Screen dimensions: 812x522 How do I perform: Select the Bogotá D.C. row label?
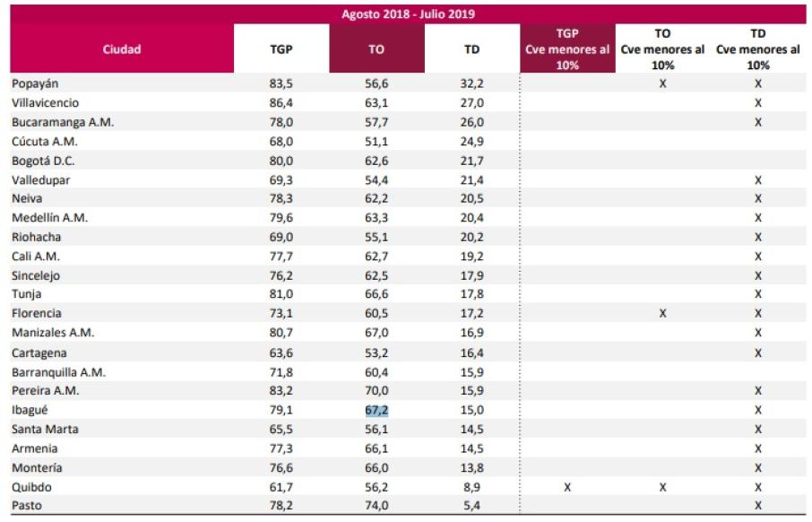43,161
